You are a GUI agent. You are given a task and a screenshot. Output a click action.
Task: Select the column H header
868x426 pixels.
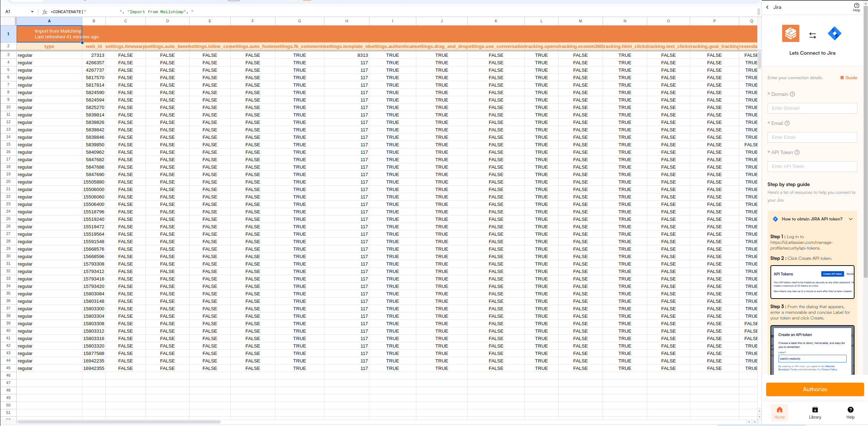tap(346, 21)
